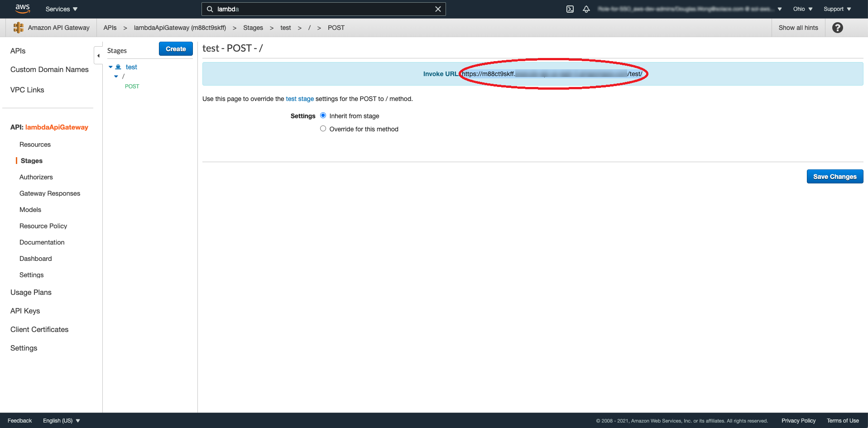Collapse the left navigation panel arrow
This screenshot has height=428, width=868.
[98, 56]
